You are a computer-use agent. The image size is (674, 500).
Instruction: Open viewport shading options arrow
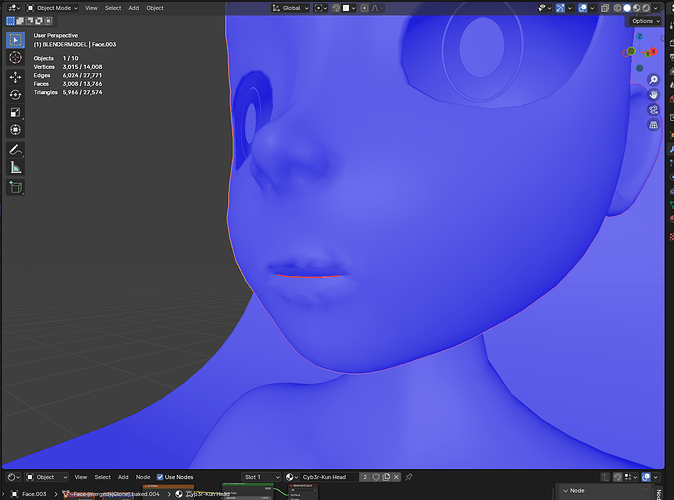click(656, 8)
